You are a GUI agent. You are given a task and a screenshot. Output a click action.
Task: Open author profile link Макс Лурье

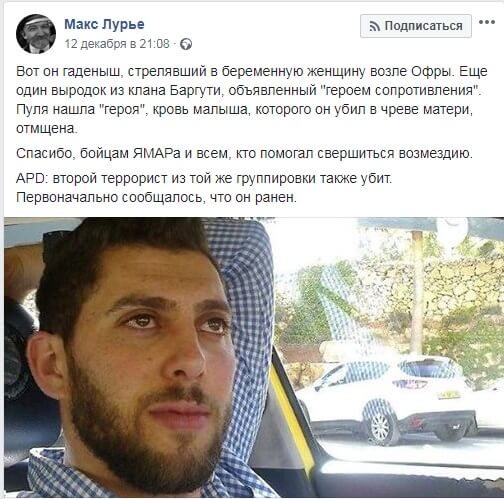click(104, 24)
